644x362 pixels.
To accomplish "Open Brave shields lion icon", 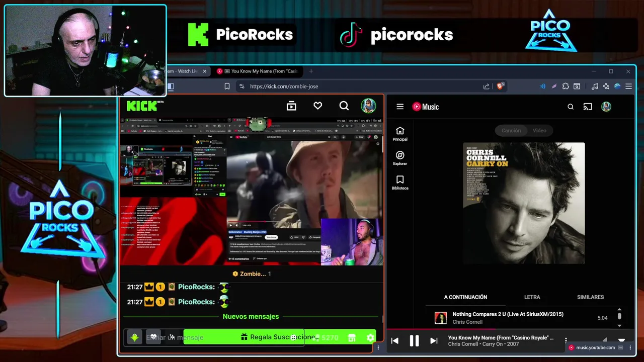I will click(x=500, y=86).
